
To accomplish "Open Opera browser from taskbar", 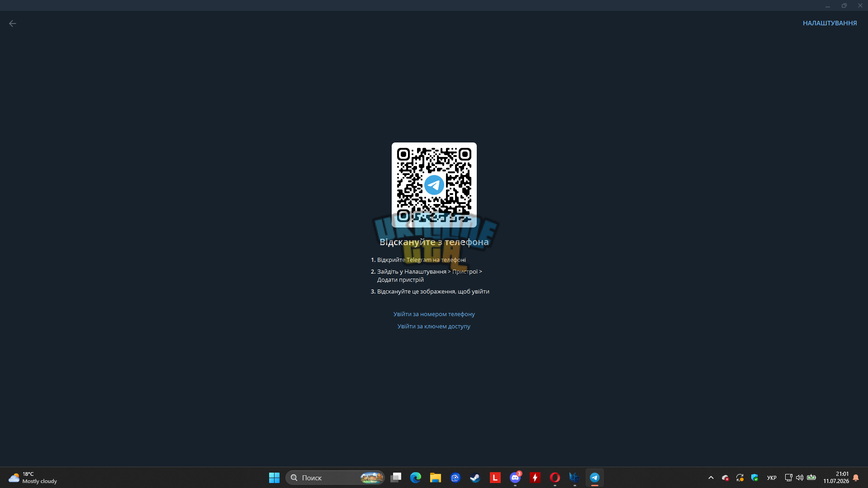I will tap(555, 478).
